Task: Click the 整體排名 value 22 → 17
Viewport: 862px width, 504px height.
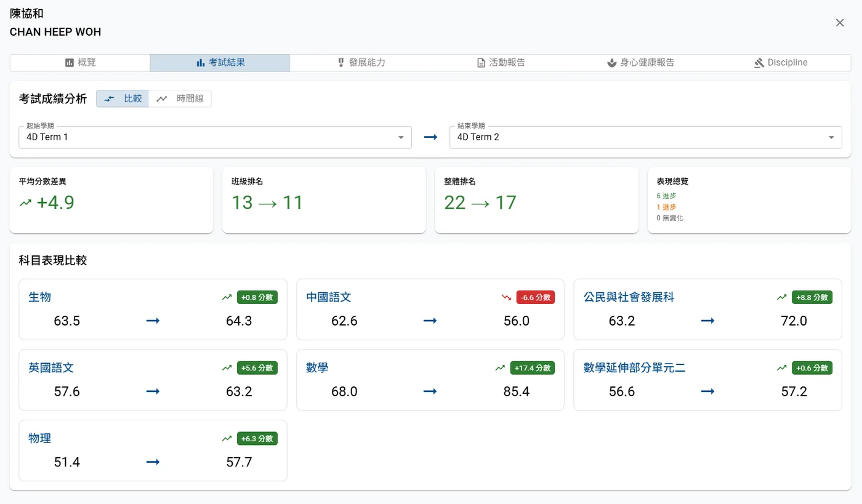Action: pos(480,202)
